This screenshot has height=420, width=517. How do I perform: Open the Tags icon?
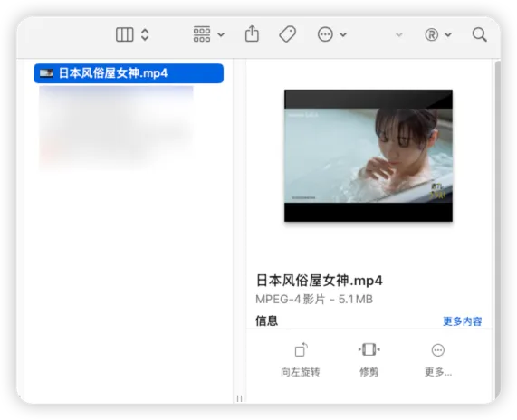coord(288,34)
